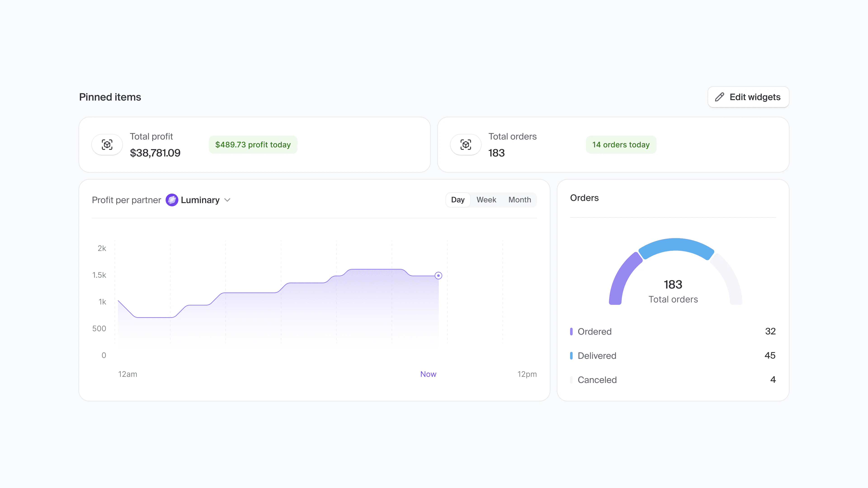
Task: Click the 14 orders today badge
Action: [621, 145]
